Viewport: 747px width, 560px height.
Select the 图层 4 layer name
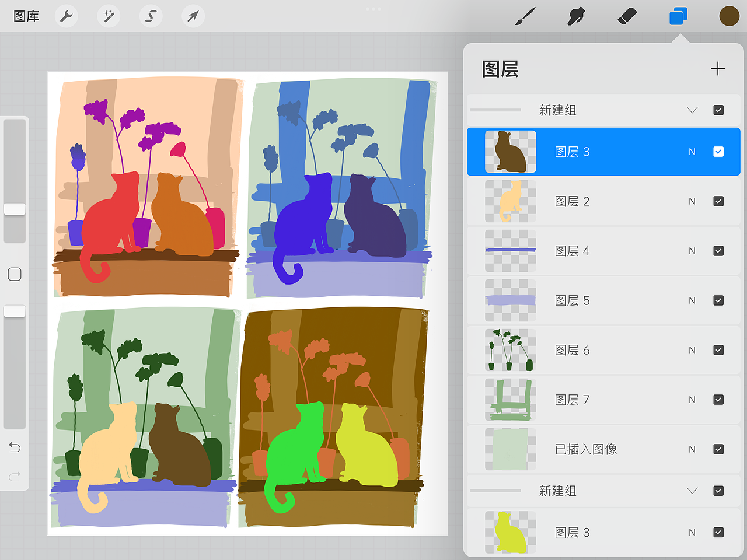point(572,251)
